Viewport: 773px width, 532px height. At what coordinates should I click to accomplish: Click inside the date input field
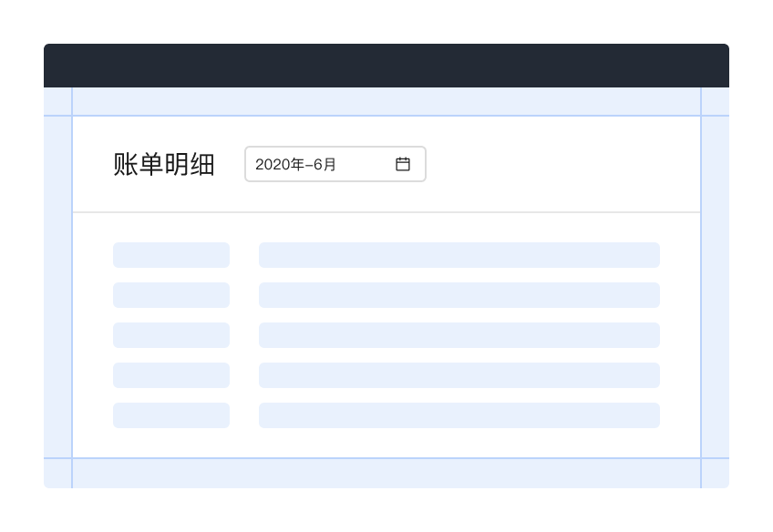tap(310, 164)
